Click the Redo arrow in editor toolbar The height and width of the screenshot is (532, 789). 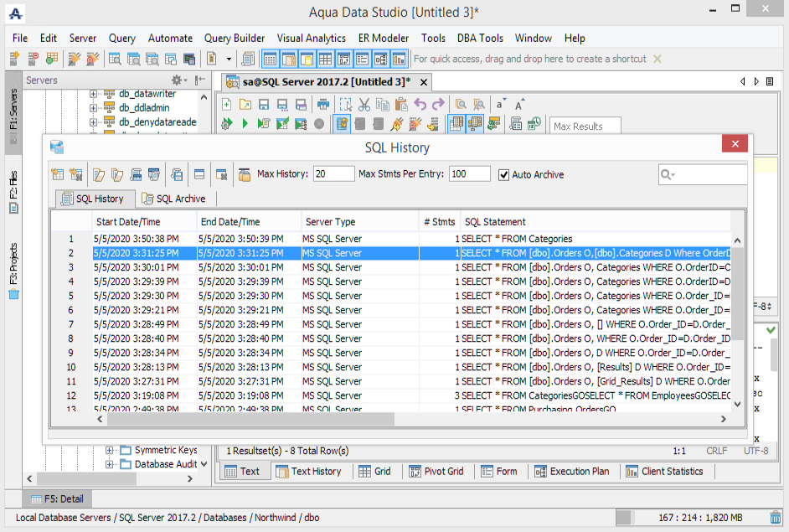point(437,105)
